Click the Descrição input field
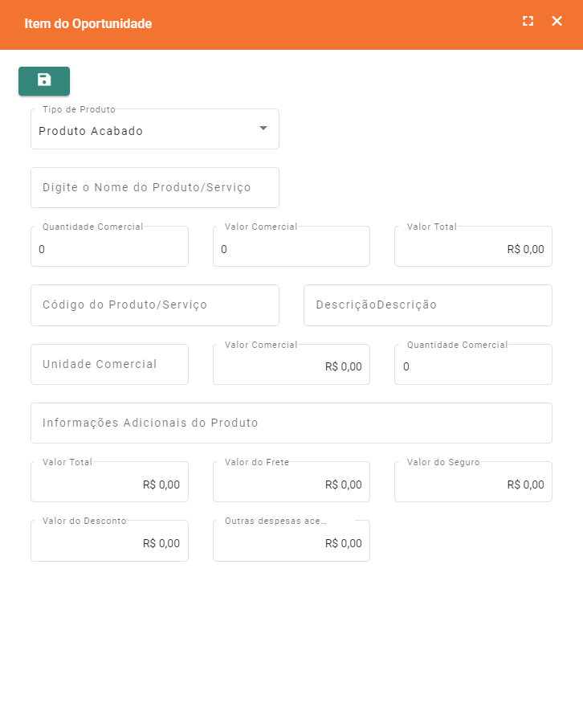583x728 pixels. pyautogui.click(x=427, y=305)
